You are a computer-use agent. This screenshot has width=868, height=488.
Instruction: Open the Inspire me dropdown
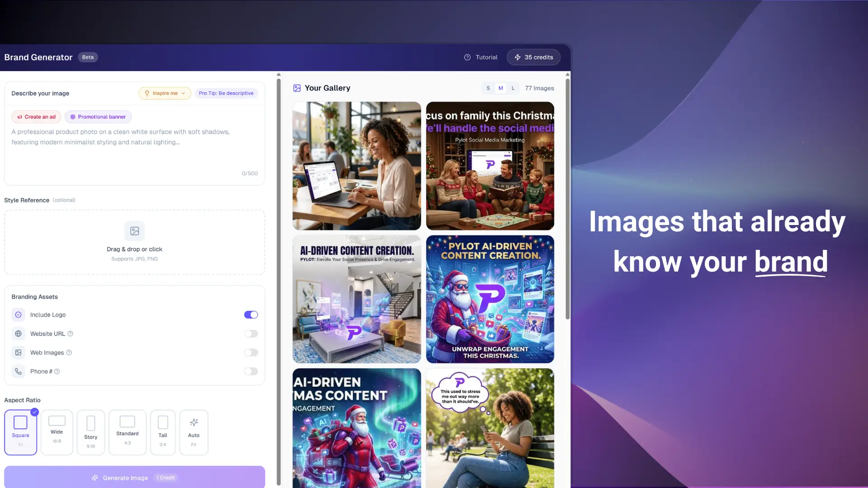click(165, 94)
